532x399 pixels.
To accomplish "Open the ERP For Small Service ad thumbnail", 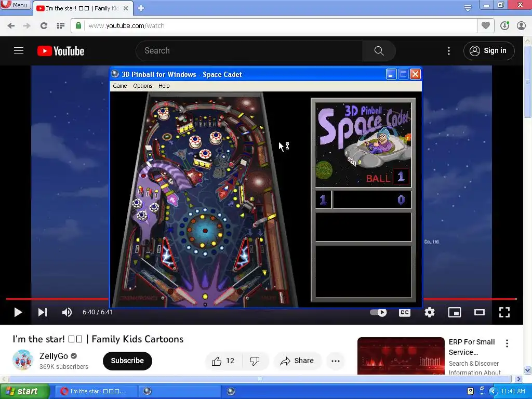I will pos(401,356).
